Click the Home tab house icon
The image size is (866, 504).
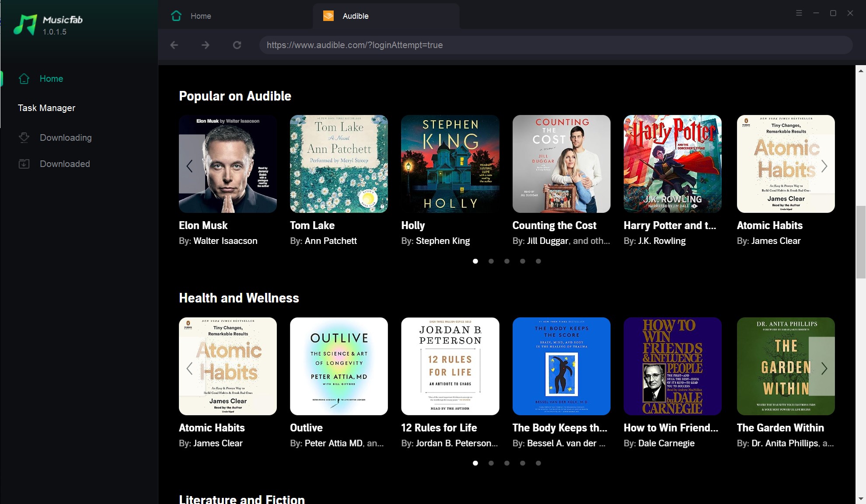tap(176, 16)
